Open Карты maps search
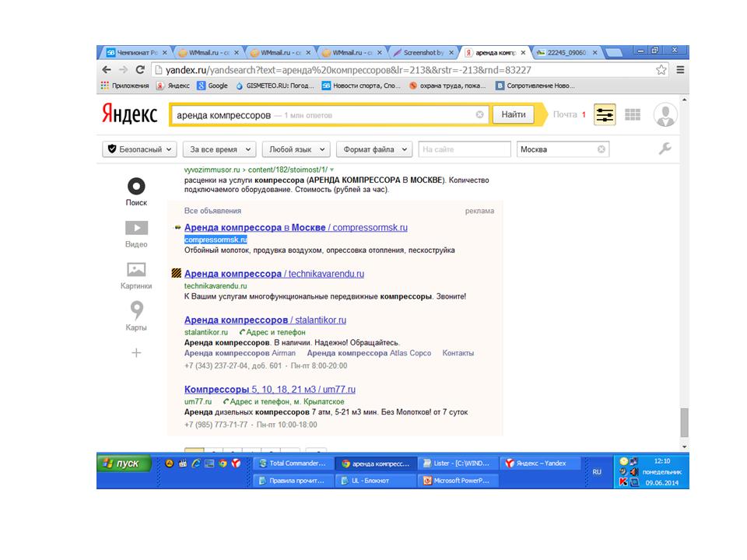The height and width of the screenshot is (560, 747). [136, 317]
